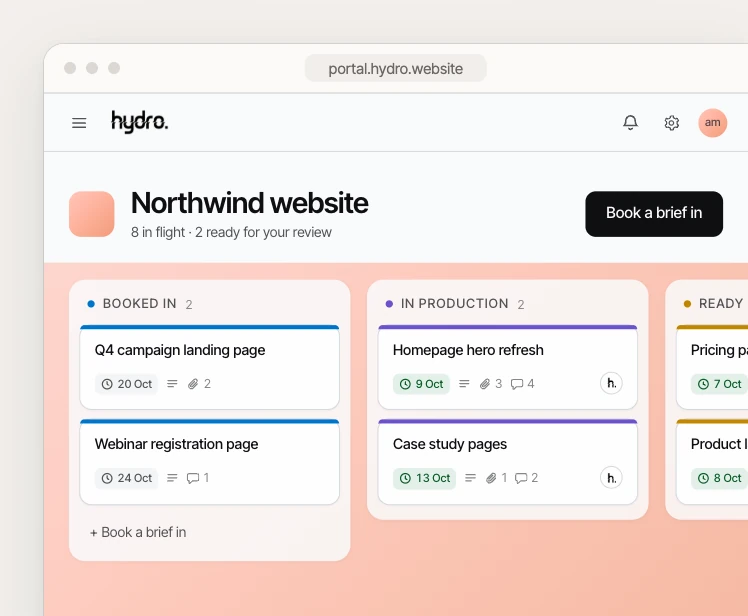Image resolution: width=748 pixels, height=616 pixels.
Task: Click the portal.hydro.website address bar
Action: click(395, 68)
